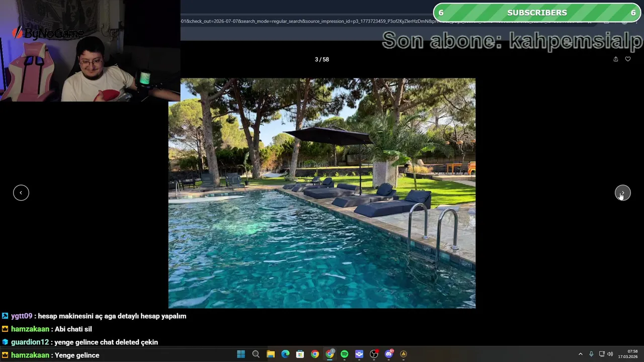Viewport: 644px width, 362px height.
Task: Launch Microsoft Edge from taskbar
Action: coord(285,354)
